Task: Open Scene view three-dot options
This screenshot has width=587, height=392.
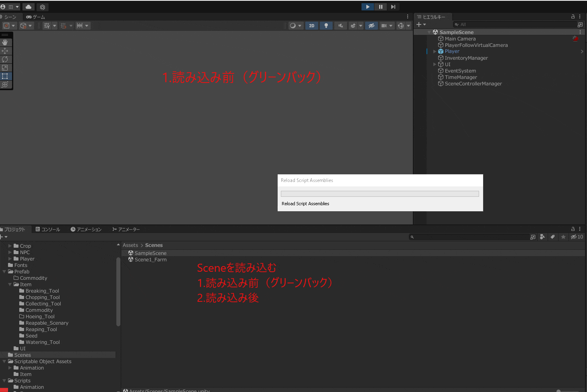Action: pos(408,16)
